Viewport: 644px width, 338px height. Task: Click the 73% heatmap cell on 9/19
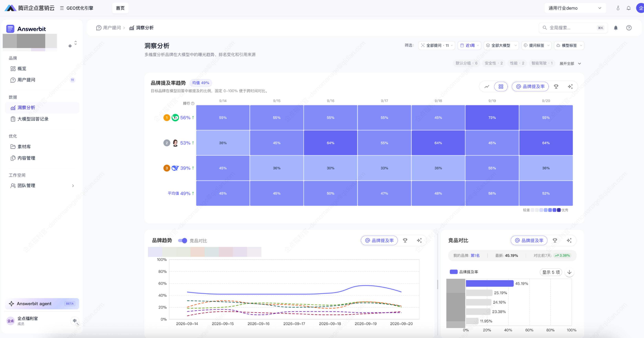pos(492,118)
